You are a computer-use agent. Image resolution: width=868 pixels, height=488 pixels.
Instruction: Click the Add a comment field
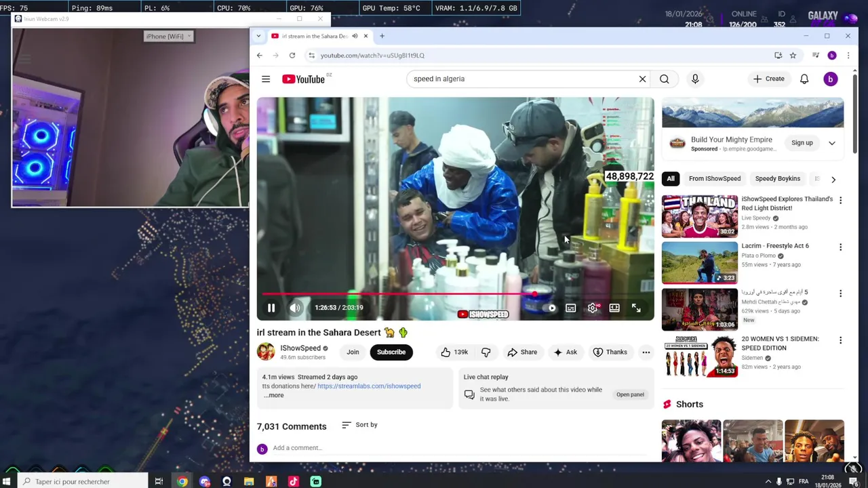(x=461, y=448)
